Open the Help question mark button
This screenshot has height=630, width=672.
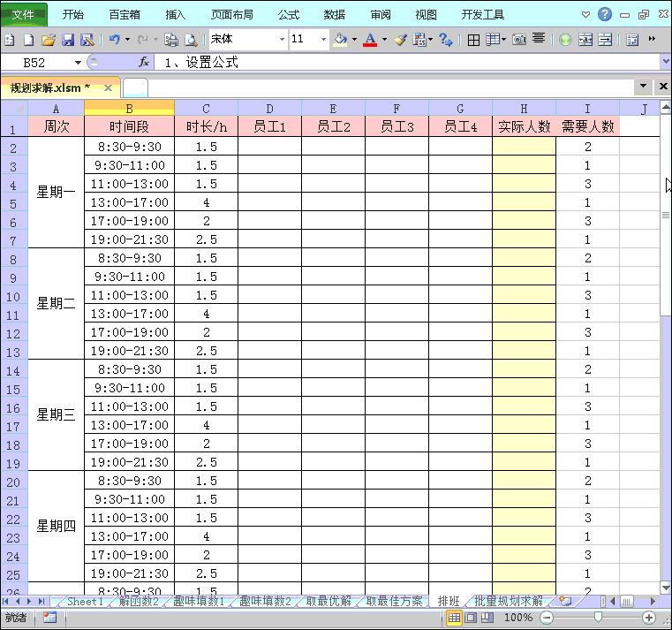coord(605,15)
